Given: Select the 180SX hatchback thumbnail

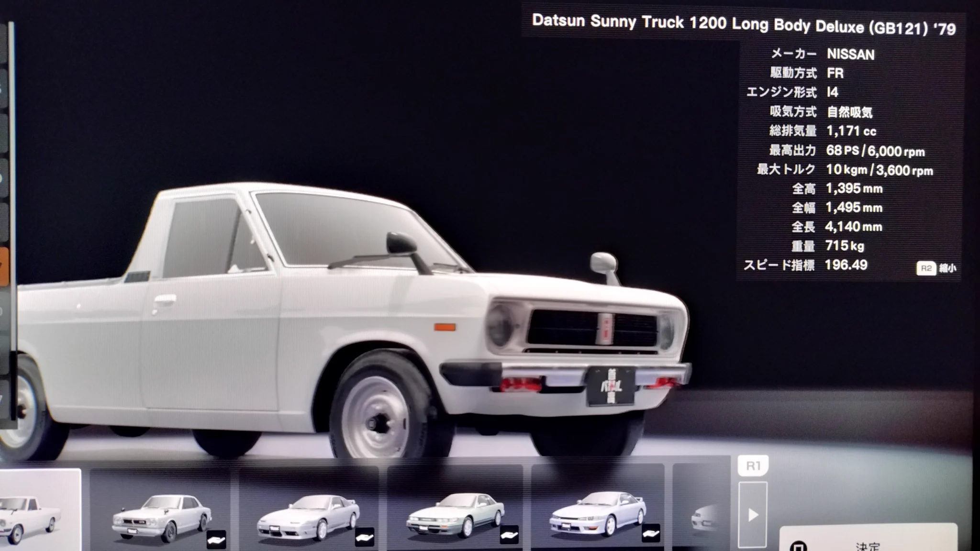Looking at the screenshot, I should 308,510.
